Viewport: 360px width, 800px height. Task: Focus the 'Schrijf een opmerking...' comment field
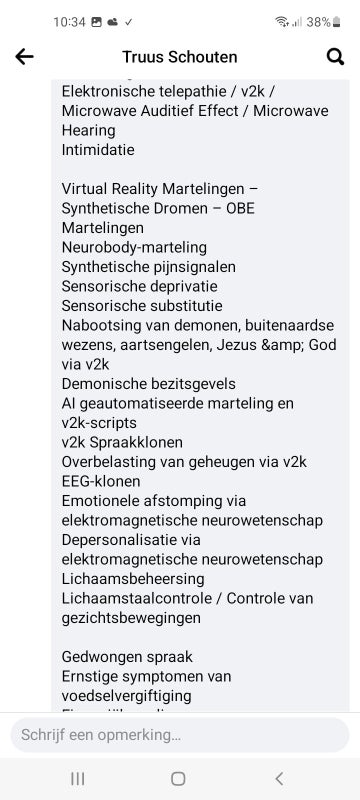(179, 735)
